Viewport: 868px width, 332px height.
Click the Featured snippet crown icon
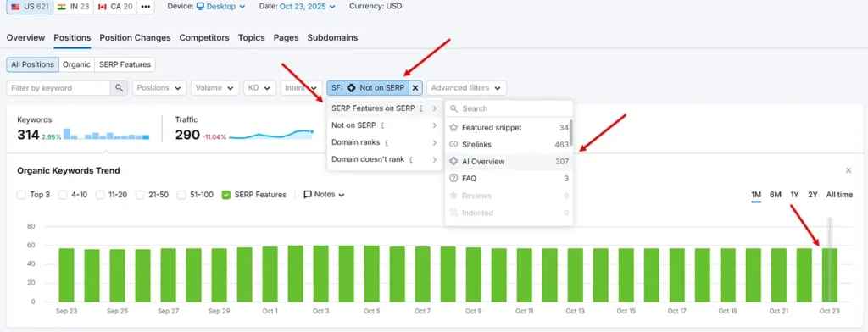453,127
